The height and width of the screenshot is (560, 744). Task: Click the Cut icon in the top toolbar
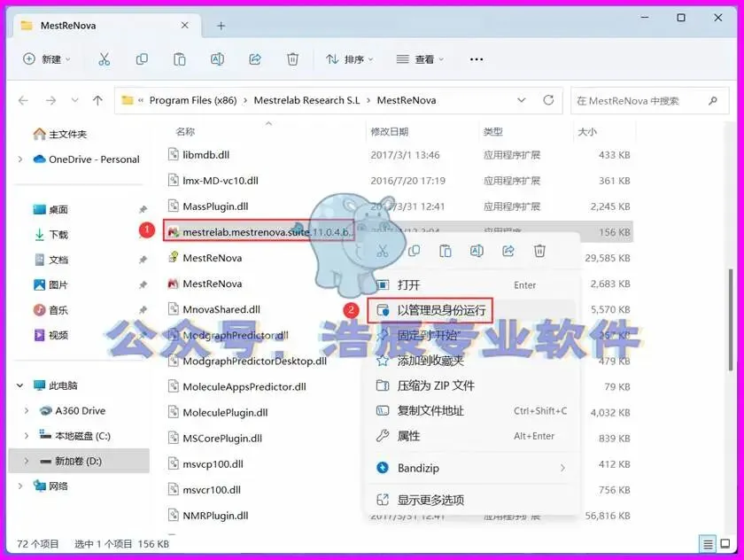pyautogui.click(x=104, y=59)
